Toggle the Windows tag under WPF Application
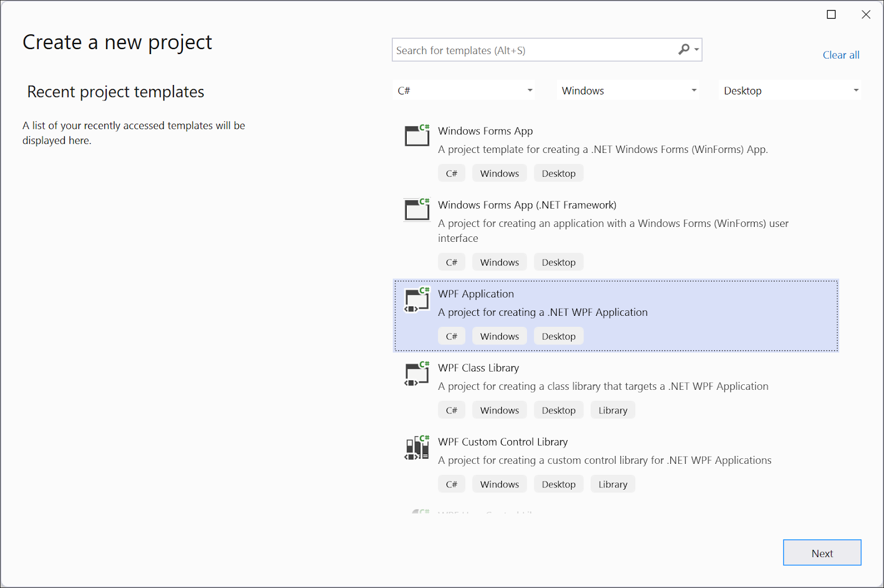Image resolution: width=884 pixels, height=588 pixels. point(499,336)
